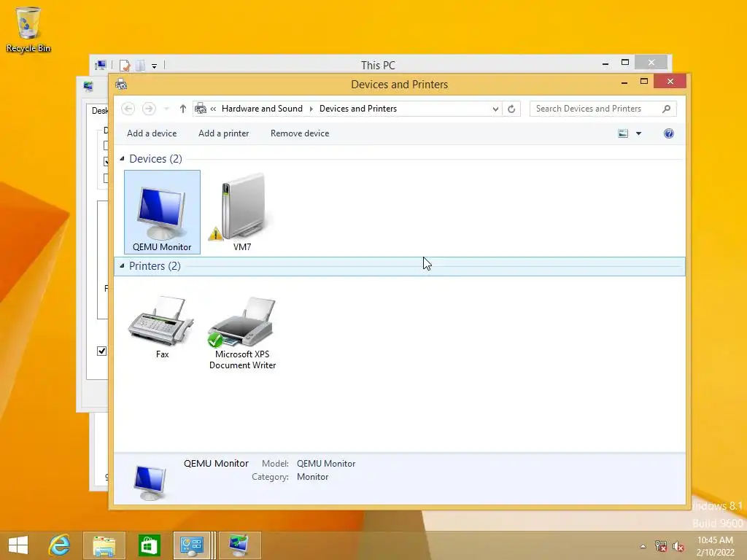
Task: Click the Model value QEMU Monitor text
Action: [x=326, y=463]
